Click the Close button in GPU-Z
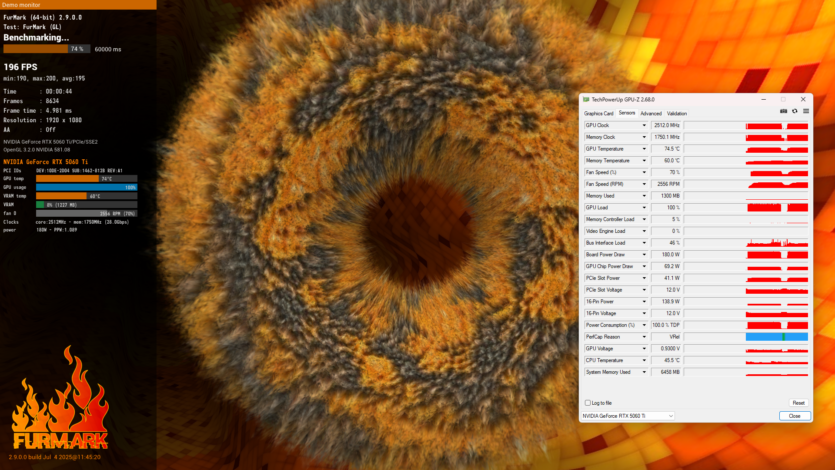 (795, 416)
